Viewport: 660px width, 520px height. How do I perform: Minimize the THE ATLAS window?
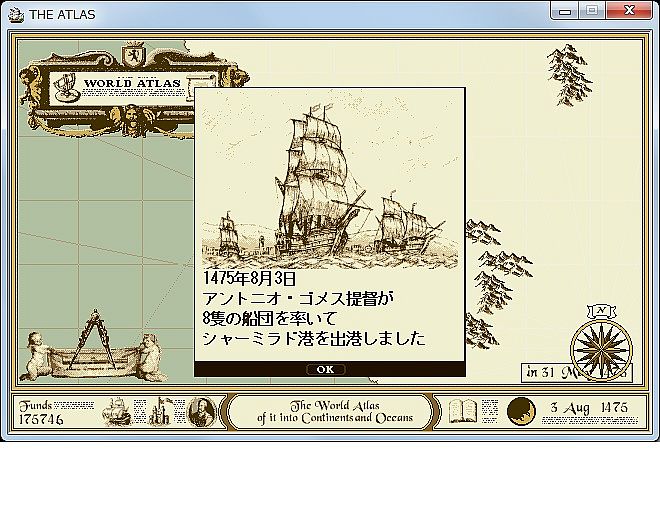(x=565, y=11)
